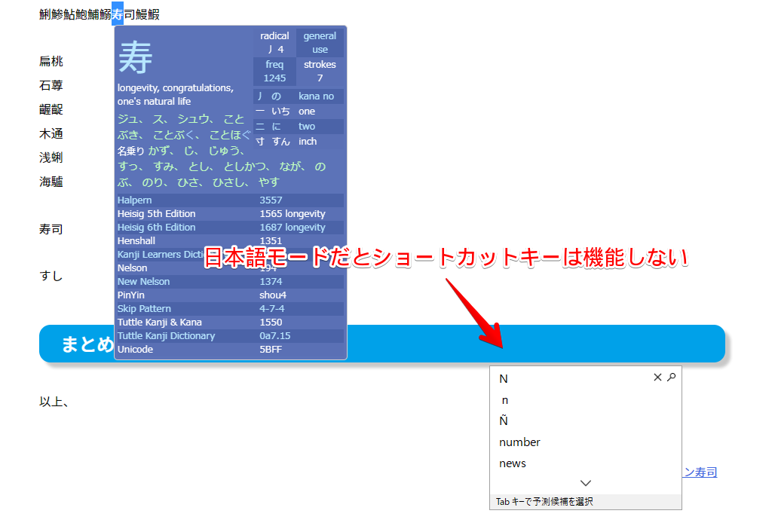This screenshot has height=532, width=775.
Task: Click the Henshall 1351 row
Action: [231, 240]
